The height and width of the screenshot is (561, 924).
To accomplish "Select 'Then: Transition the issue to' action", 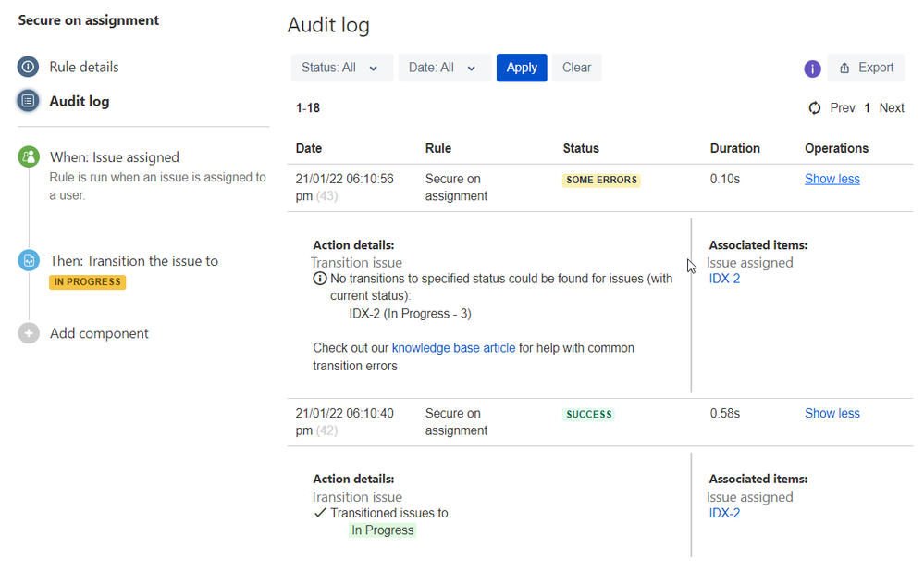I will 134,261.
